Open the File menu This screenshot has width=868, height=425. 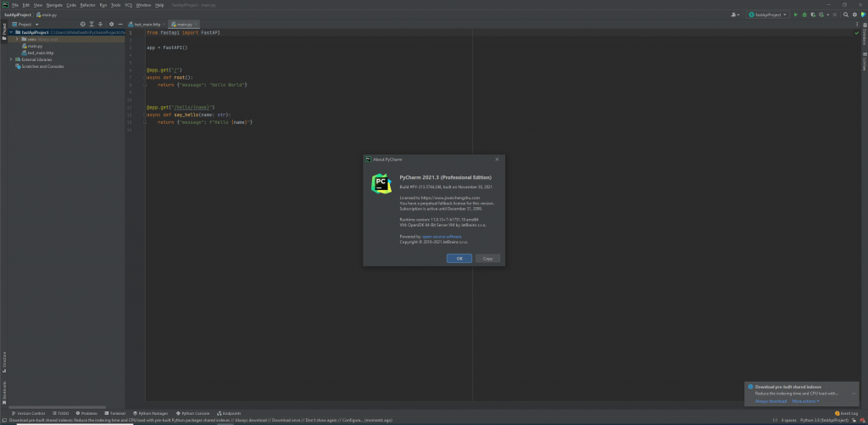pyautogui.click(x=15, y=5)
